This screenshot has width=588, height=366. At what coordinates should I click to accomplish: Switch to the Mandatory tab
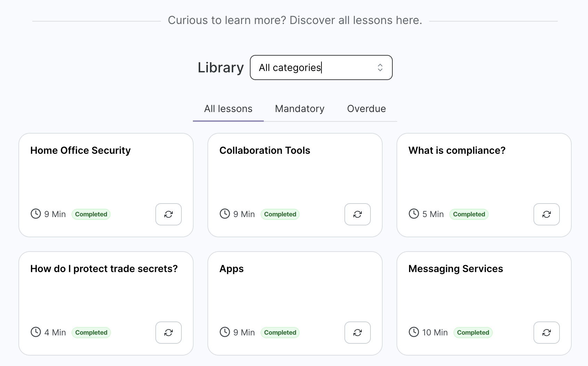point(299,109)
